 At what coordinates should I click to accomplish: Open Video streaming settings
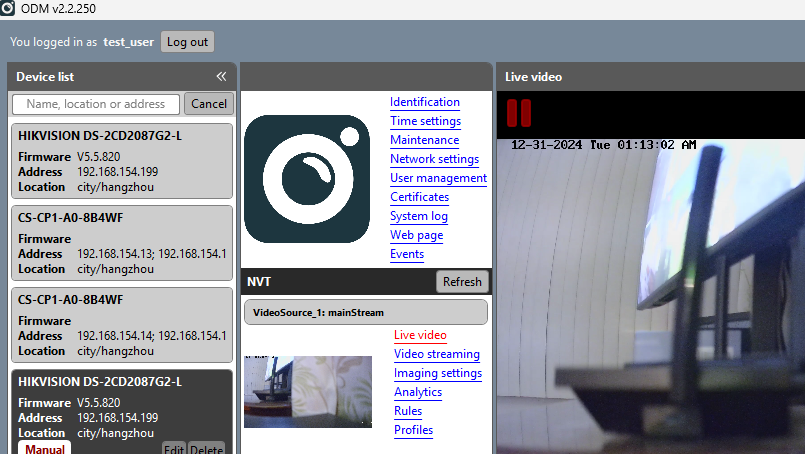pyautogui.click(x=437, y=354)
